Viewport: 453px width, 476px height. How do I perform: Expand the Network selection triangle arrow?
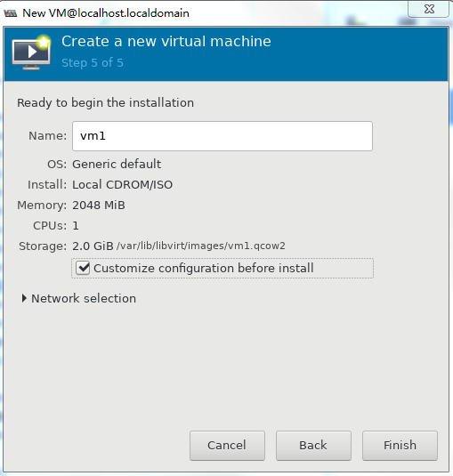(x=24, y=298)
